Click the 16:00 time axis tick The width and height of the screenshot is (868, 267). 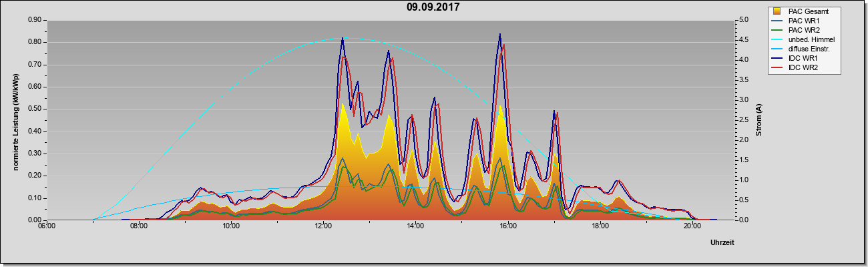pyautogui.click(x=507, y=226)
